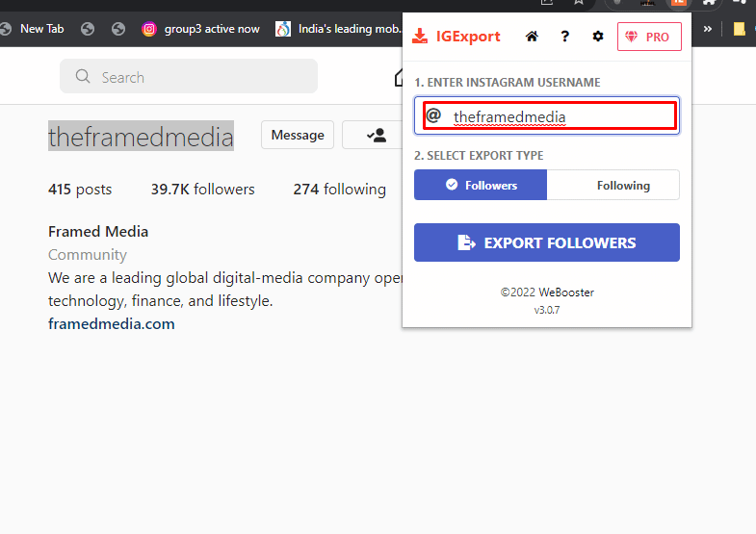The height and width of the screenshot is (534, 756).
Task: Click the Instagram Search box
Action: point(189,77)
